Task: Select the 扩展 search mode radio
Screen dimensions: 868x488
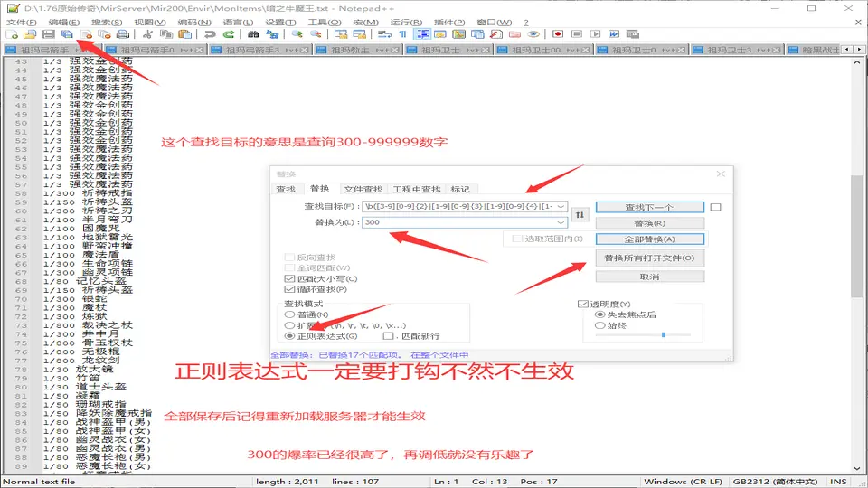Action: coord(289,325)
